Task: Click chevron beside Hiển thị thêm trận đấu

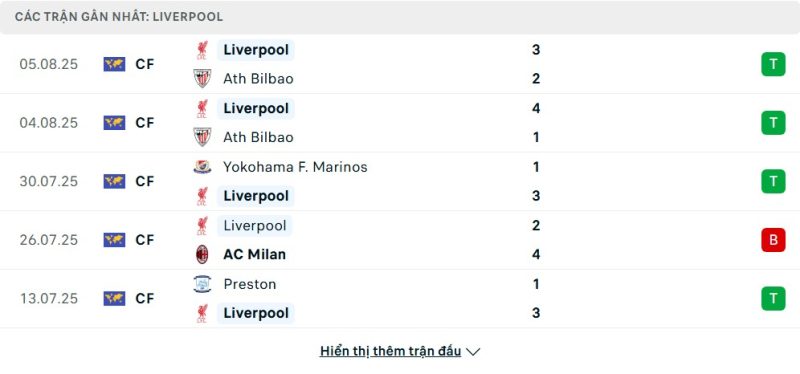Action: click(473, 352)
